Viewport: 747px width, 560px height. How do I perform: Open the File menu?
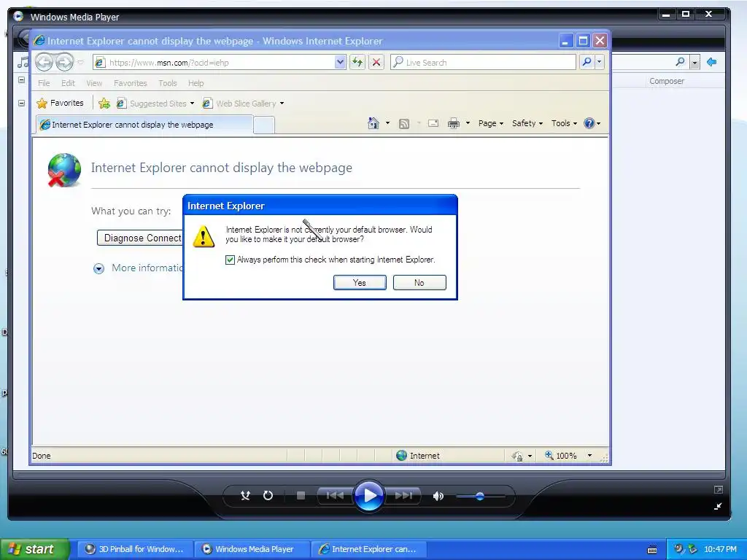(44, 83)
